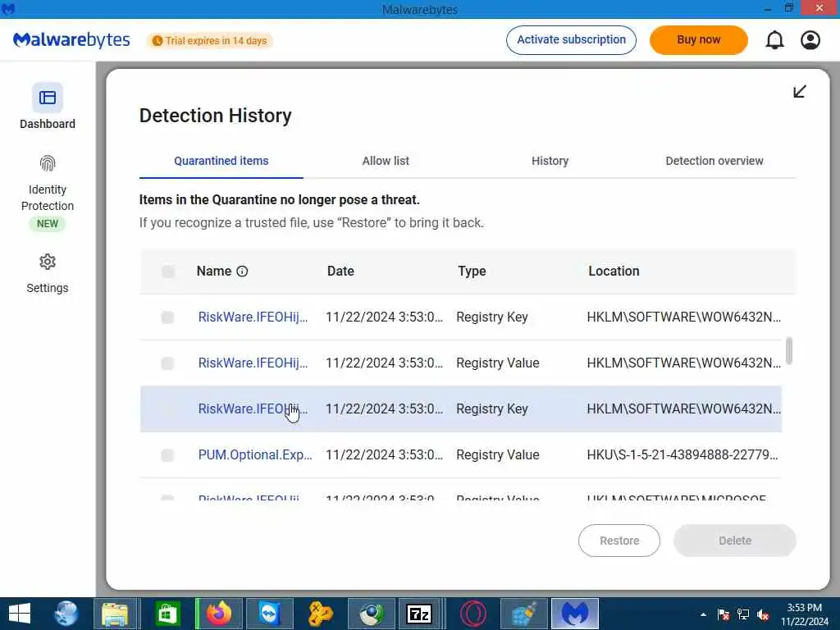Image resolution: width=840 pixels, height=630 pixels.
Task: Open TeamViewer from the taskbar
Action: point(269,614)
